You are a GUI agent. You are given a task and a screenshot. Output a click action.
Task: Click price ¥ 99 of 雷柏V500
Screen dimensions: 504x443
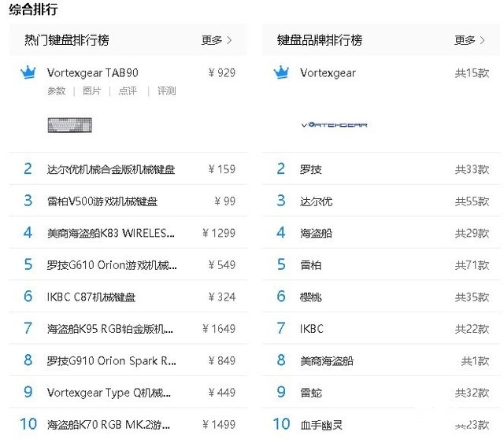coord(225,201)
